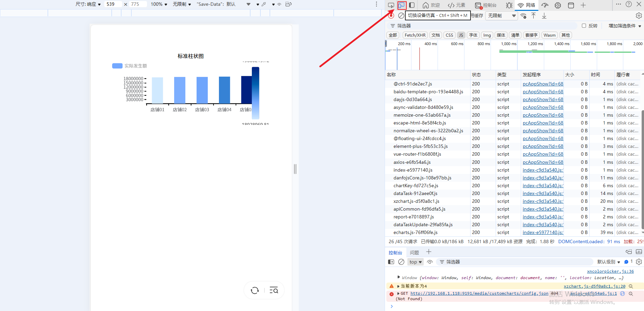Expand the 默认级别 log level dropdown
644x311 pixels.
point(608,262)
